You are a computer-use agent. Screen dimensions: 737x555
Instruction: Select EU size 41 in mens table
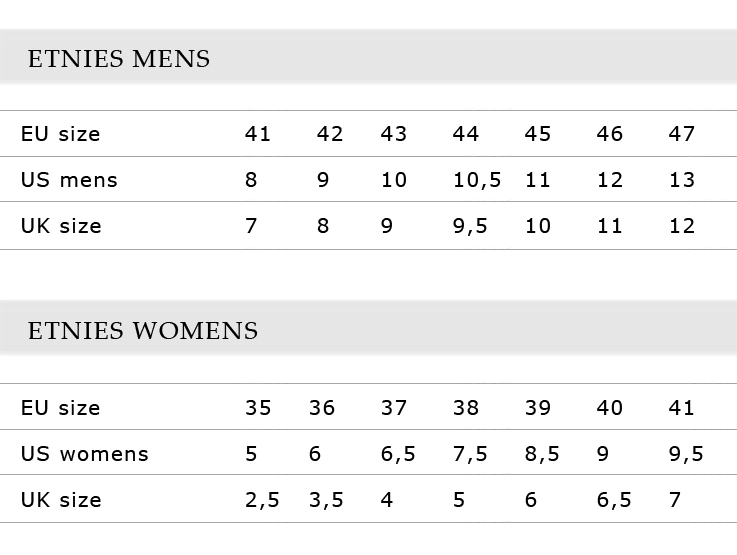click(258, 134)
